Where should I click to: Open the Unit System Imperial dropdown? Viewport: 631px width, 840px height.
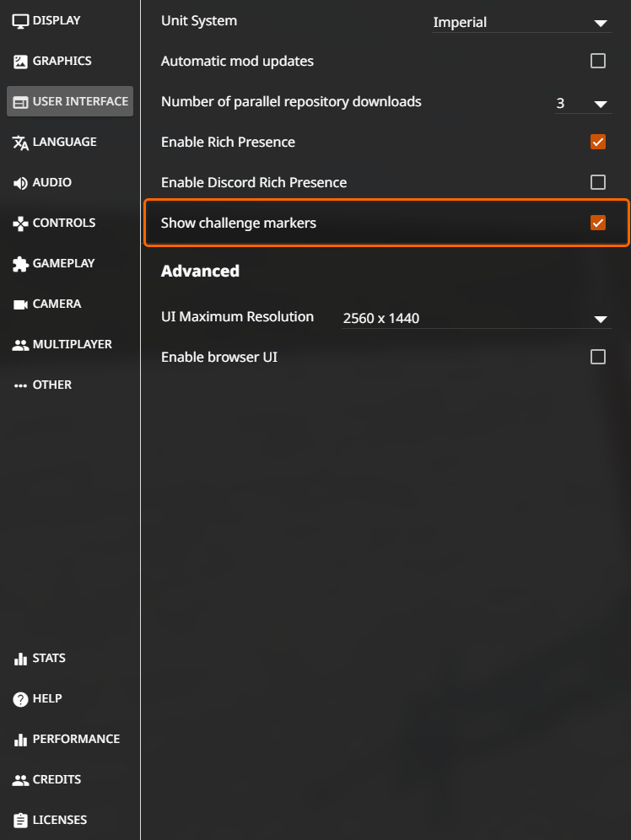click(521, 23)
